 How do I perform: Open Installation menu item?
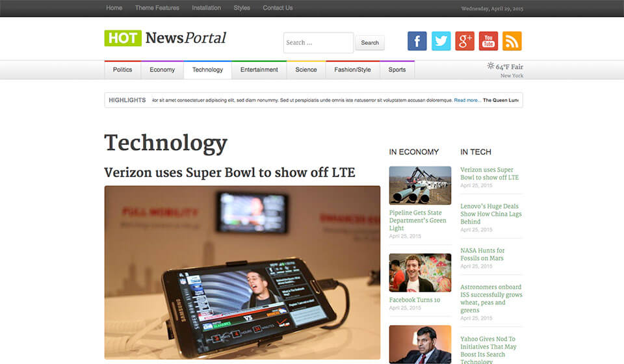(x=206, y=8)
